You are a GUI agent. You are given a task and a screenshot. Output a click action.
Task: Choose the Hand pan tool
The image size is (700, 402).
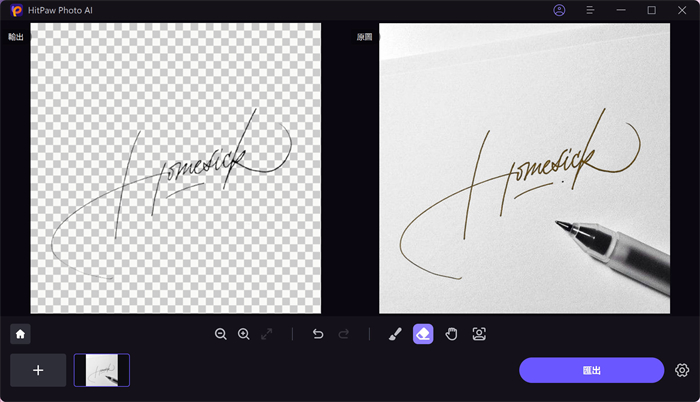(x=451, y=334)
